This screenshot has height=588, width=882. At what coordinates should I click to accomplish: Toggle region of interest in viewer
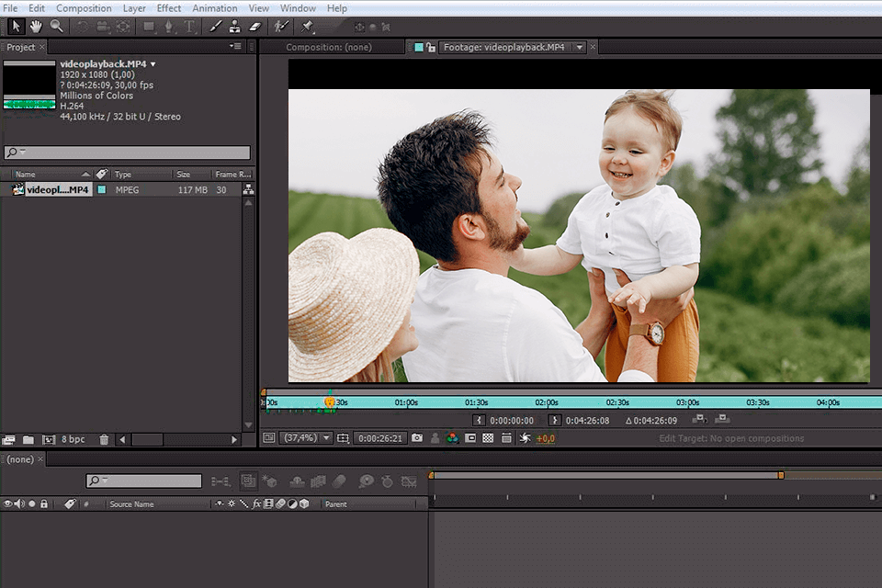pyautogui.click(x=469, y=438)
